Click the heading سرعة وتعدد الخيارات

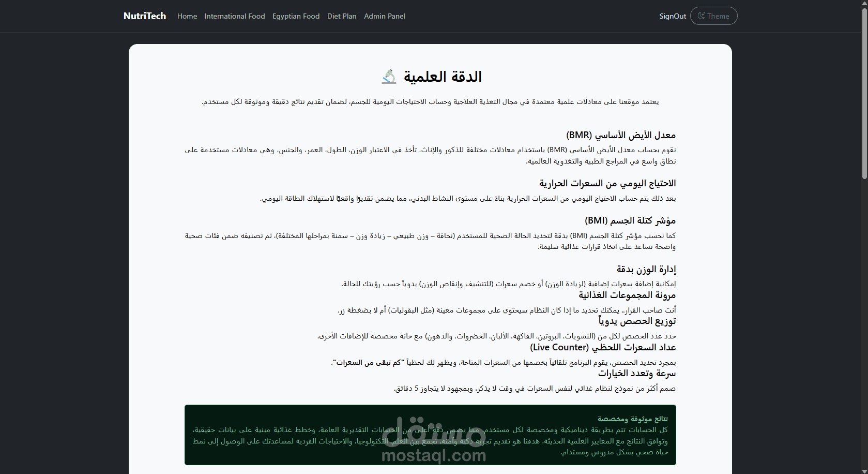637,373
